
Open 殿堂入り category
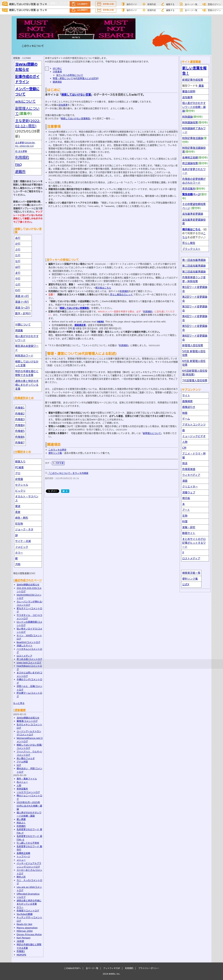[x=20, y=461]
